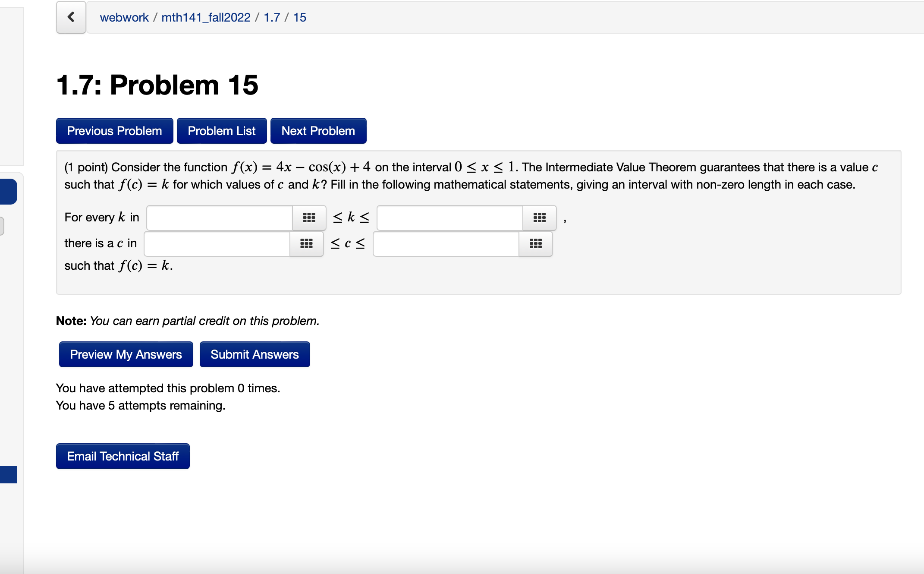Open the mth141_fall2022 course link
This screenshot has height=574, width=924.
click(206, 17)
